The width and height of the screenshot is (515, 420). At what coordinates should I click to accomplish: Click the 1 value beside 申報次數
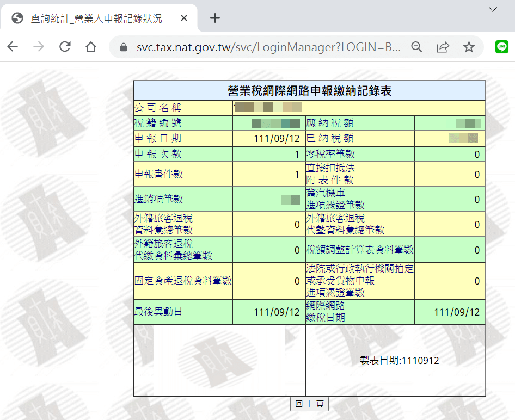[x=297, y=154]
